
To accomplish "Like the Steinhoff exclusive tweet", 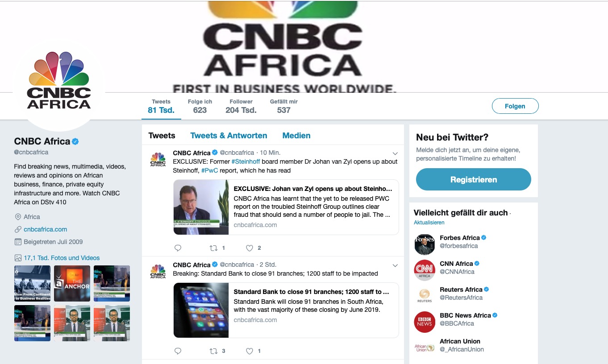I will [250, 248].
